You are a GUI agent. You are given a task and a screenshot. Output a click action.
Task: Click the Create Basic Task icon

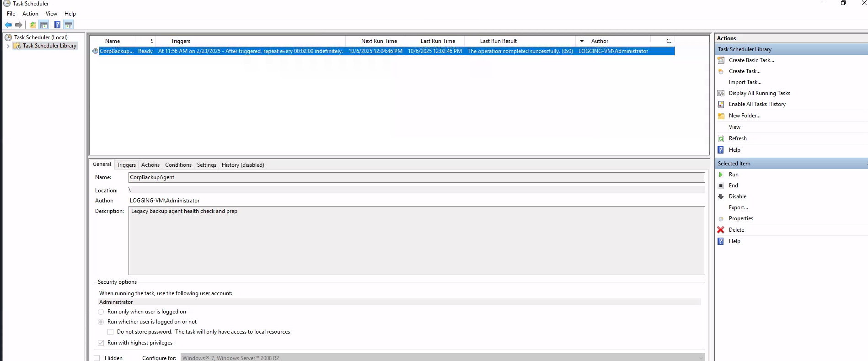[721, 60]
